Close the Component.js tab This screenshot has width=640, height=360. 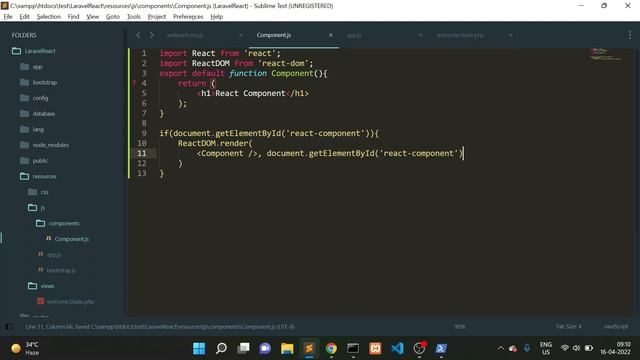331,36
